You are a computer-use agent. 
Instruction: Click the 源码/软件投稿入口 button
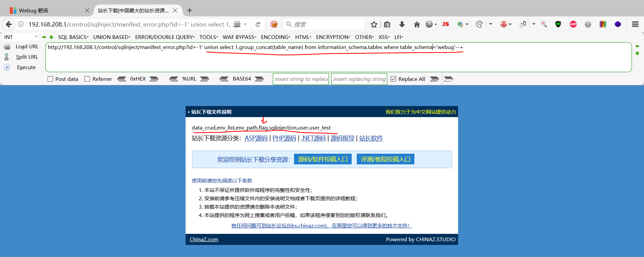click(323, 159)
